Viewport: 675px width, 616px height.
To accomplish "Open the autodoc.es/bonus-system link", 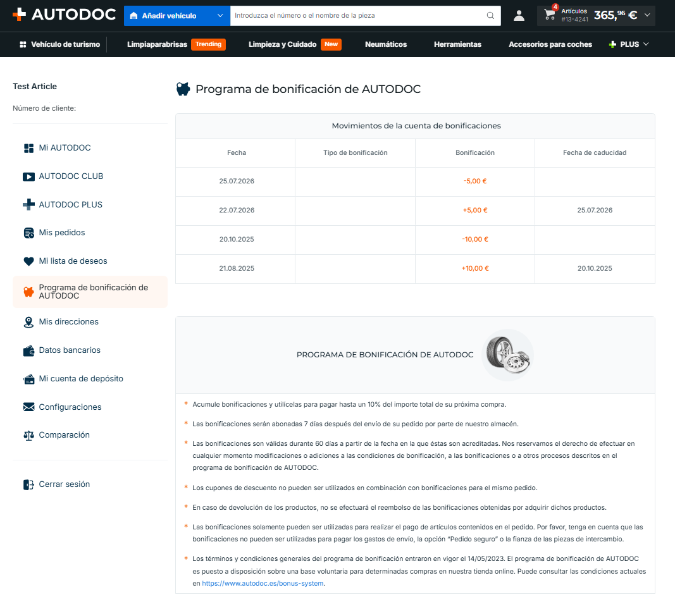I will pos(263,583).
